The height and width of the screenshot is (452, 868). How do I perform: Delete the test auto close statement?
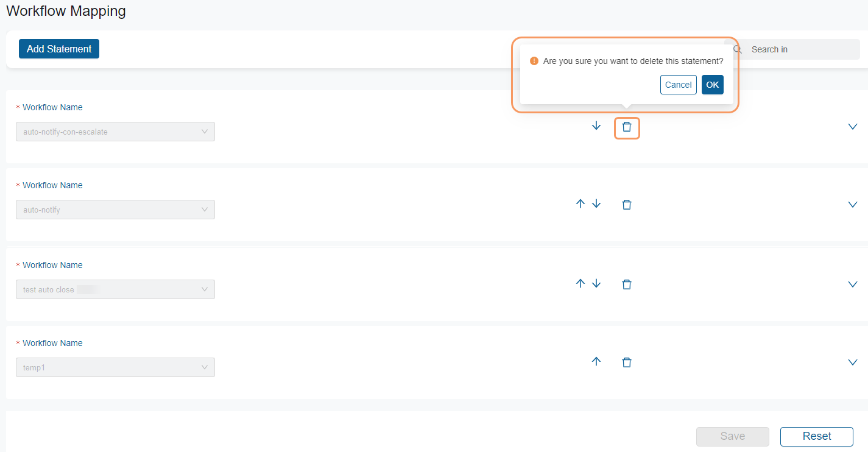[627, 284]
